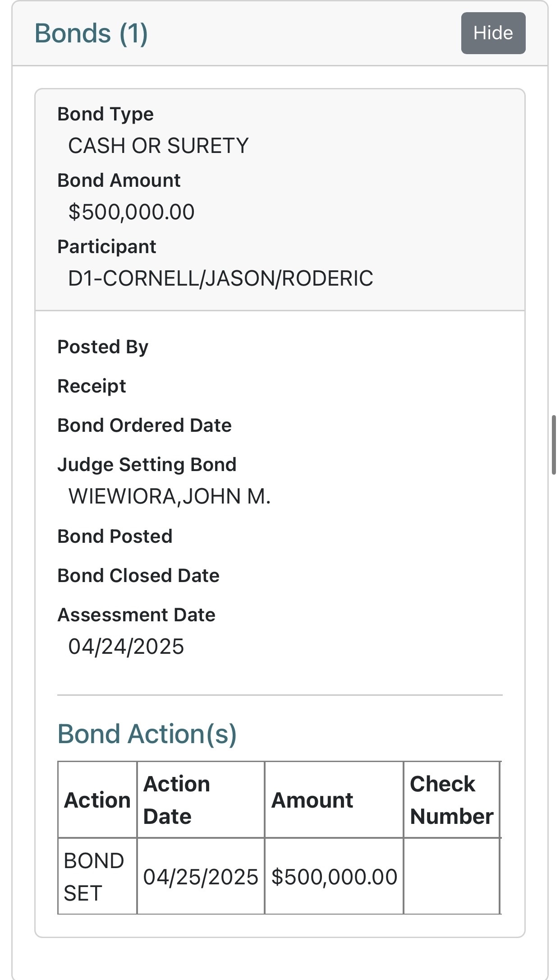
Task: Select the BOND SET table row
Action: pos(279,877)
